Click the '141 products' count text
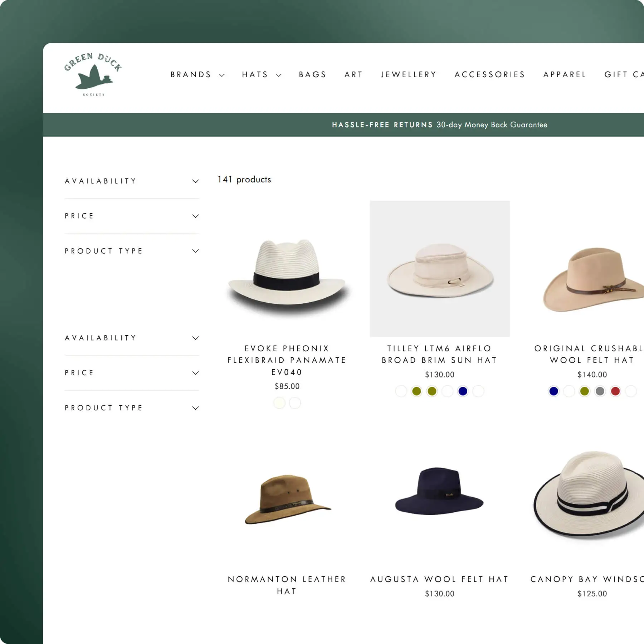The width and height of the screenshot is (644, 644). click(x=244, y=180)
